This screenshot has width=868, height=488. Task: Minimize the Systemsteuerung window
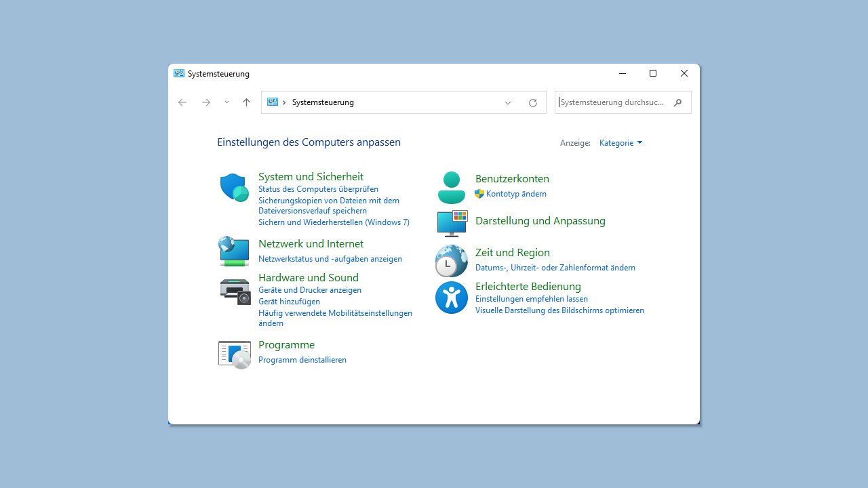click(622, 73)
